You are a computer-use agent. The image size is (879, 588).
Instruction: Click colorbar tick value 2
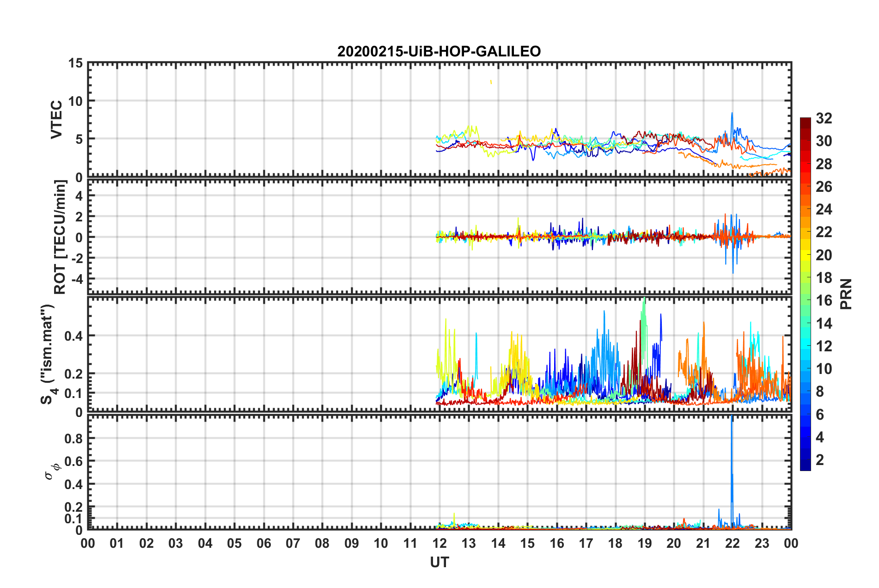(820, 459)
